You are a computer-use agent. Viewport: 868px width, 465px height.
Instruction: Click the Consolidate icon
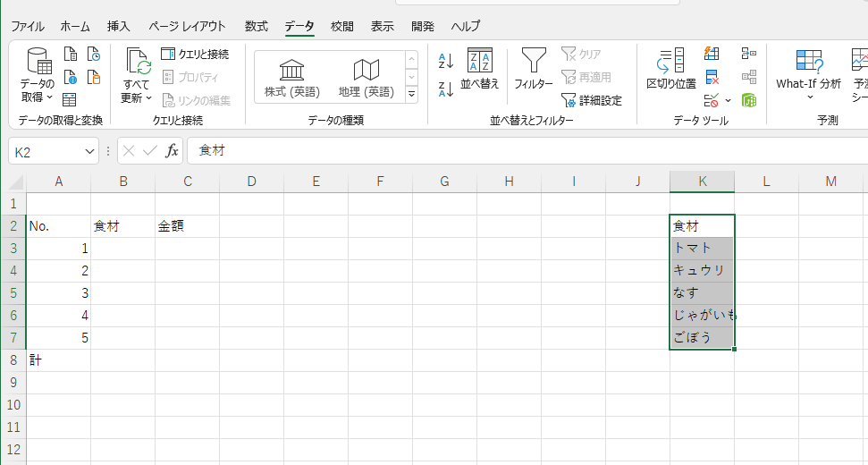pos(749,53)
